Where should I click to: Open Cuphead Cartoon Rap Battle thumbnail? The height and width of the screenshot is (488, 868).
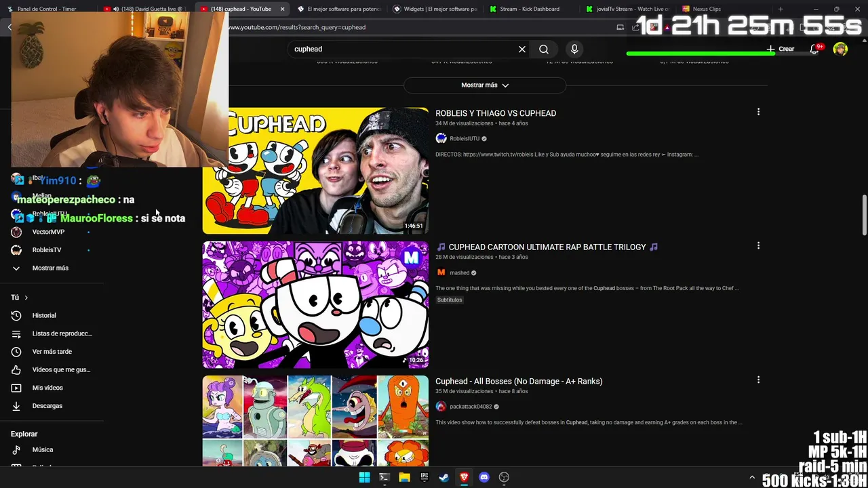click(x=315, y=304)
